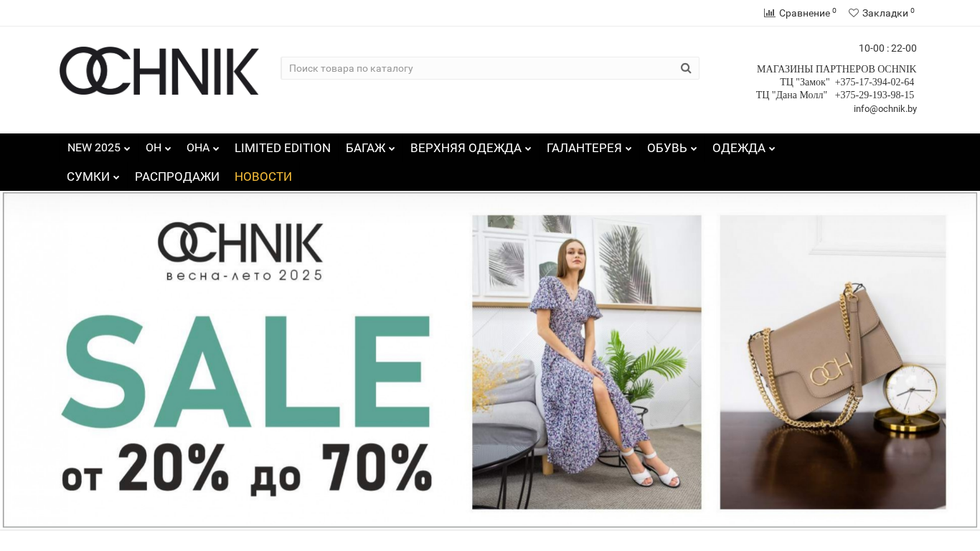Click the OCHNIK logo in header
The height and width of the screenshot is (551, 980).
pyautogui.click(x=159, y=71)
